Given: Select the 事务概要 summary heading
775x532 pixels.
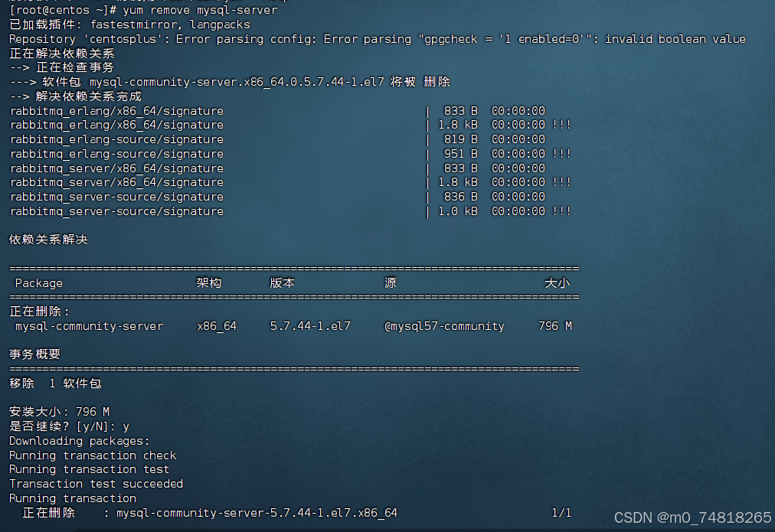Looking at the screenshot, I should 34,354.
